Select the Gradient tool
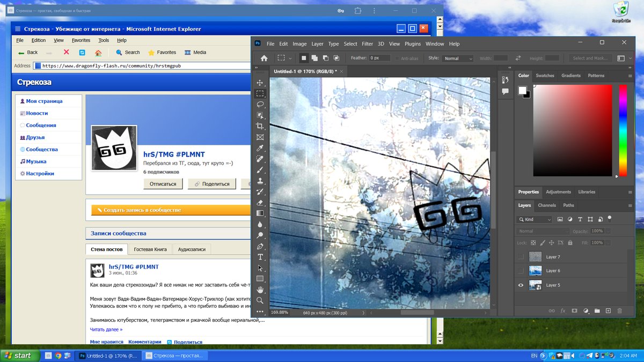Viewport: 644px width, 362px height. [260, 213]
